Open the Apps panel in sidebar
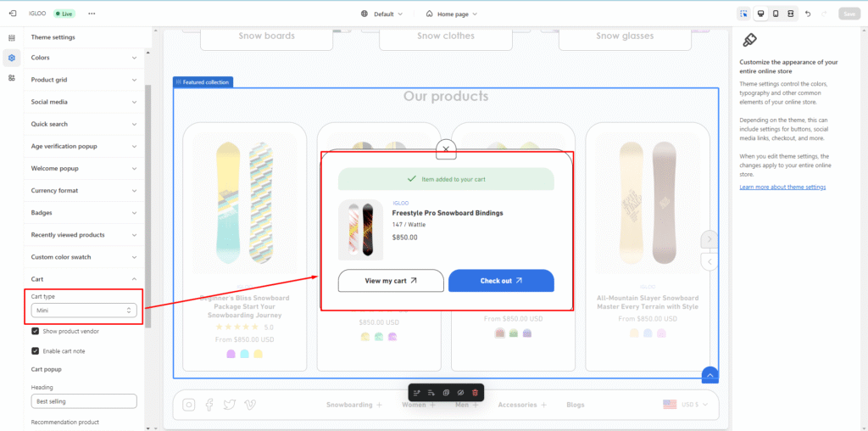This screenshot has height=431, width=868. coord(12,78)
